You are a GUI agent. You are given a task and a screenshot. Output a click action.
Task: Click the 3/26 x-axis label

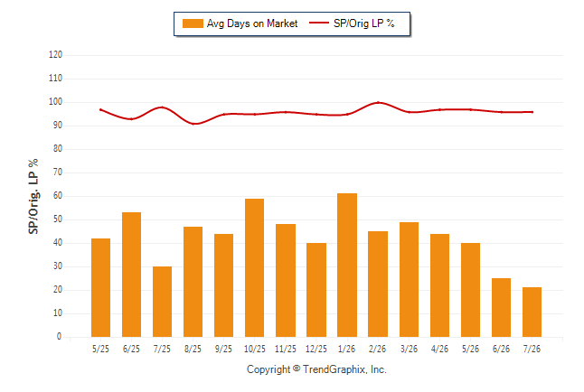pyautogui.click(x=409, y=350)
